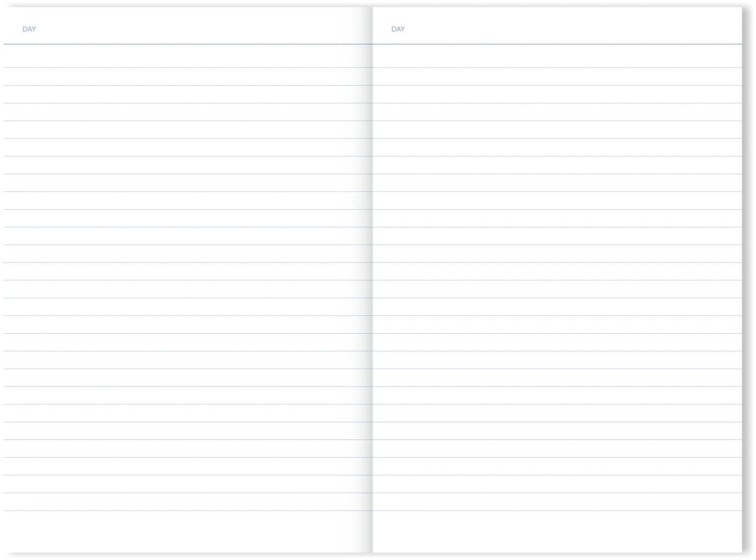Click the bottom-most ruled line on right page
The width and height of the screenshot is (756, 560).
coord(557,511)
